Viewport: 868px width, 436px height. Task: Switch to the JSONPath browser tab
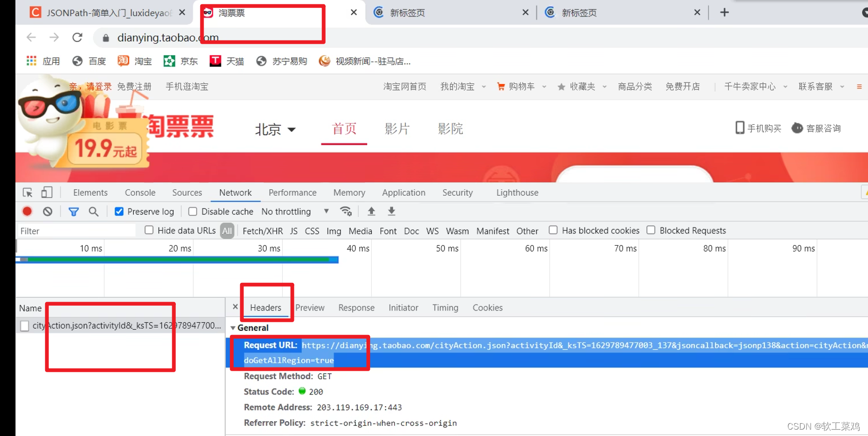[109, 13]
